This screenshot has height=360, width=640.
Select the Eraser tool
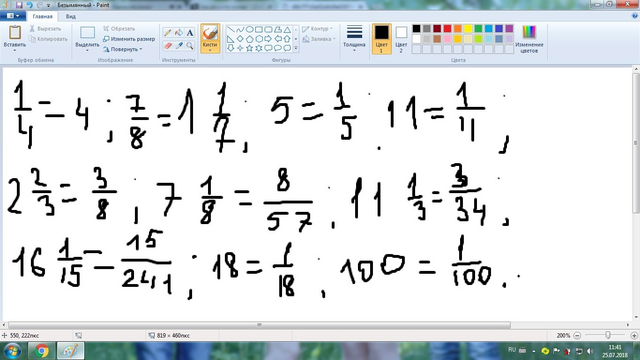[x=167, y=45]
